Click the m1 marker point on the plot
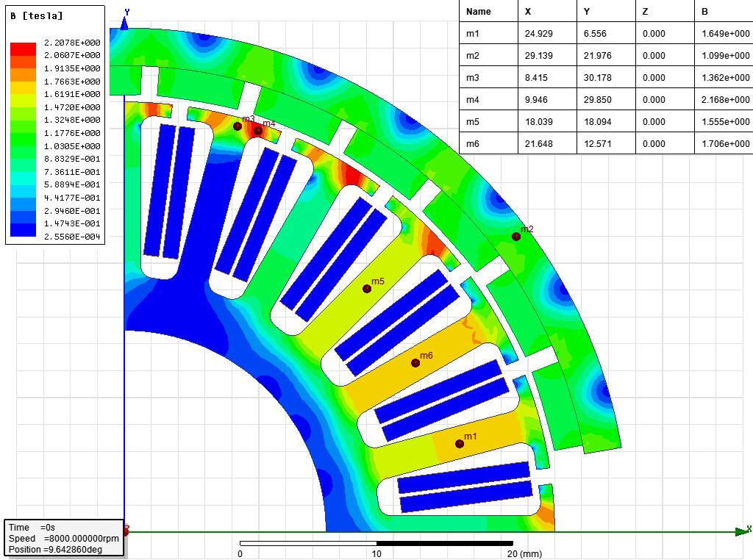Viewport: 753px width, 560px height. click(x=460, y=444)
